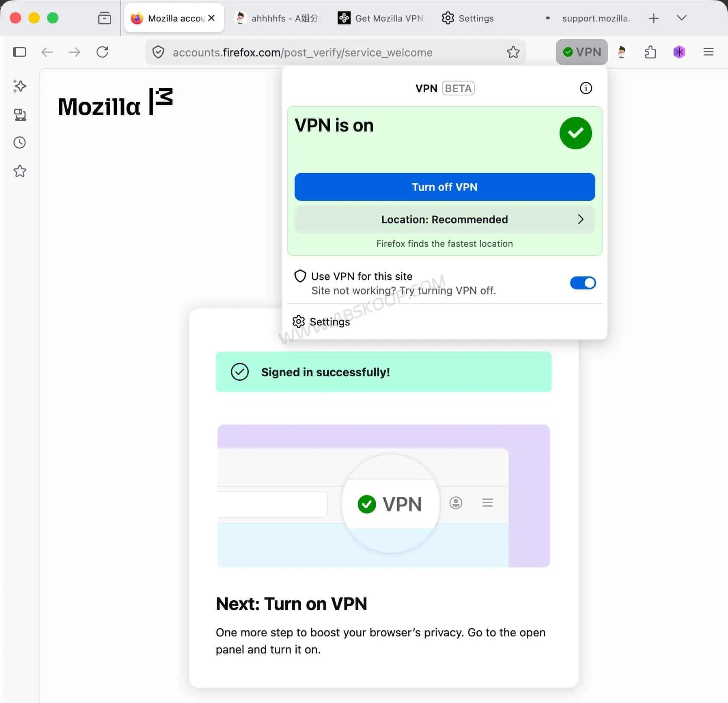Click the tracking protection shield icon in URL bar
Image resolution: width=728 pixels, height=703 pixels.
click(x=158, y=52)
